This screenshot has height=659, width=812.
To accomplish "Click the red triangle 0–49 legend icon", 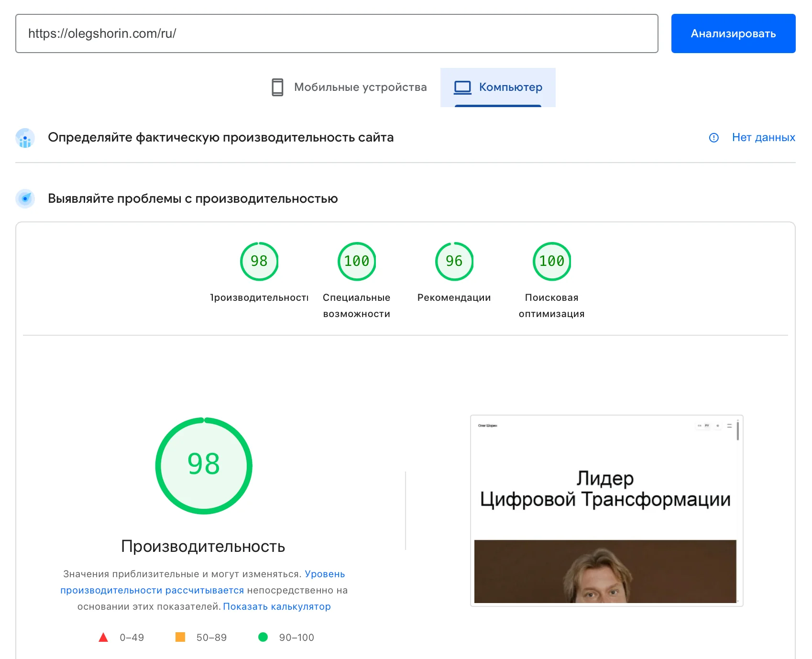I will (103, 637).
